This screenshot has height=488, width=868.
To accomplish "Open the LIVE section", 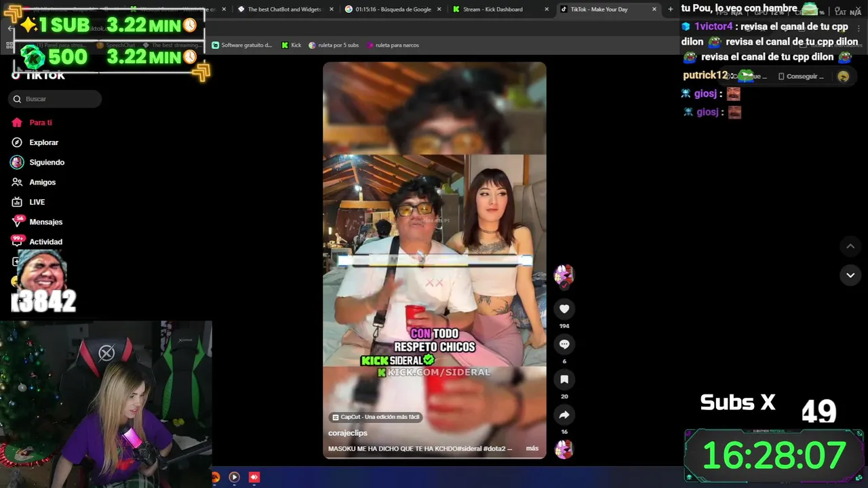I will (x=28, y=202).
